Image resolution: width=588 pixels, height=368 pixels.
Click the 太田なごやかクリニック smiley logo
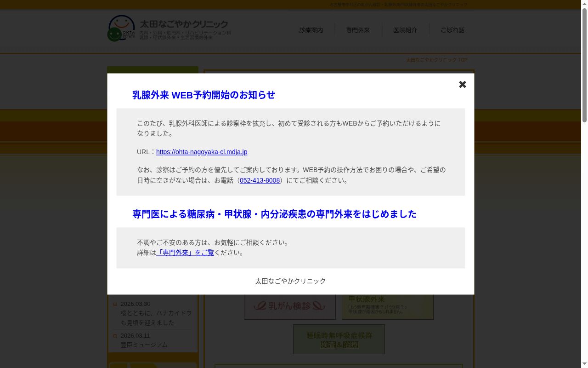point(121,28)
